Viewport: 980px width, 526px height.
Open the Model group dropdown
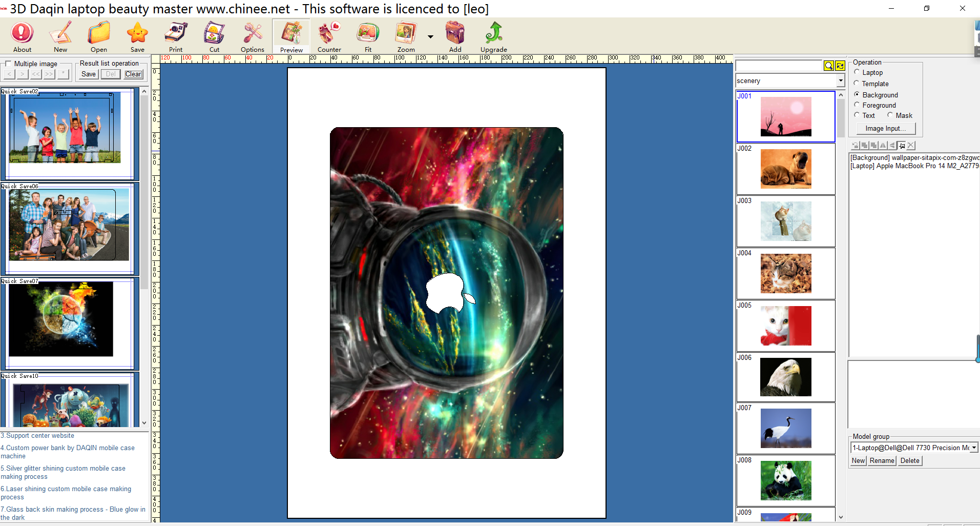(x=973, y=448)
